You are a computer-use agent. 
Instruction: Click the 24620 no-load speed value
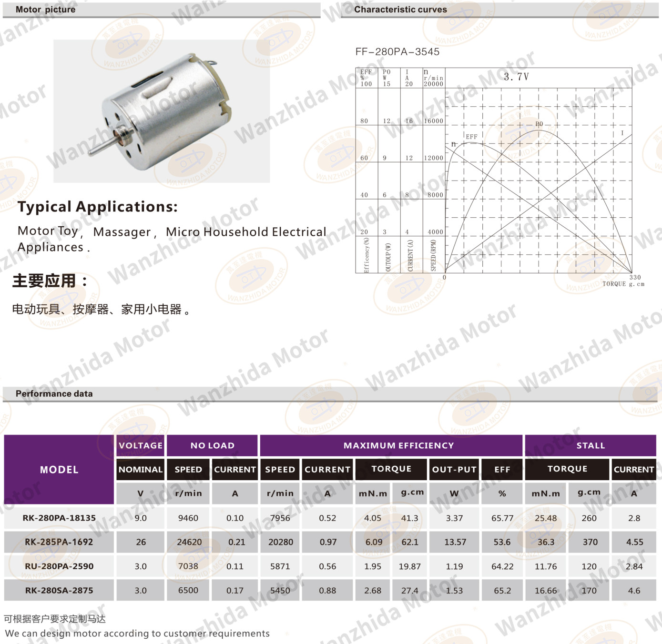click(189, 542)
